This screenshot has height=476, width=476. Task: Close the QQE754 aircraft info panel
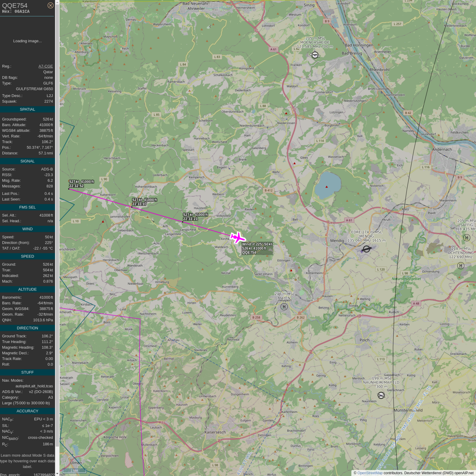(x=50, y=5)
